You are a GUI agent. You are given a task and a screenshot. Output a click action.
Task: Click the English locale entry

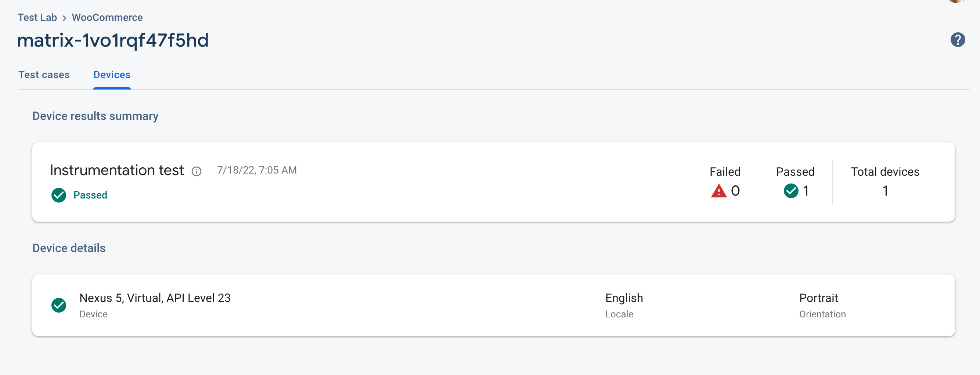point(624,298)
